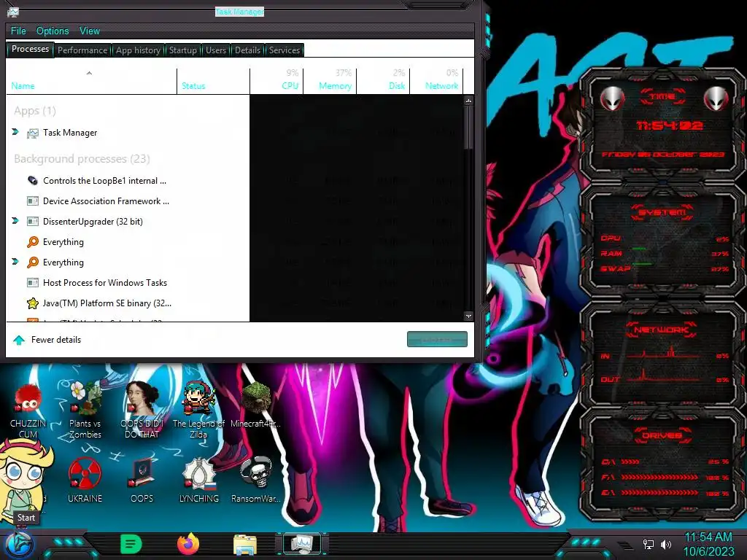This screenshot has height=560, width=747.
Task: Click the DRIVES widget C:\ usage bar
Action: point(630,462)
